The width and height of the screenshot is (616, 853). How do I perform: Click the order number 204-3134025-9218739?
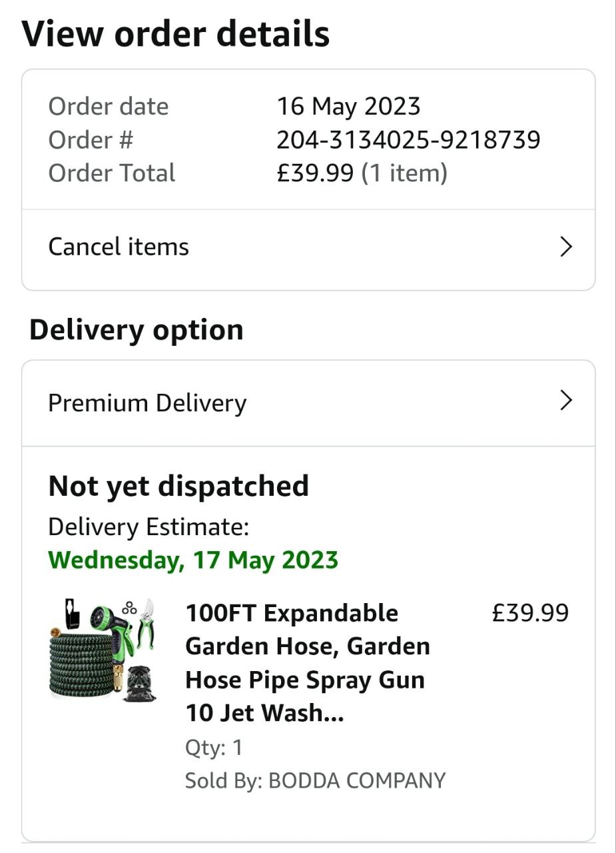tap(408, 140)
